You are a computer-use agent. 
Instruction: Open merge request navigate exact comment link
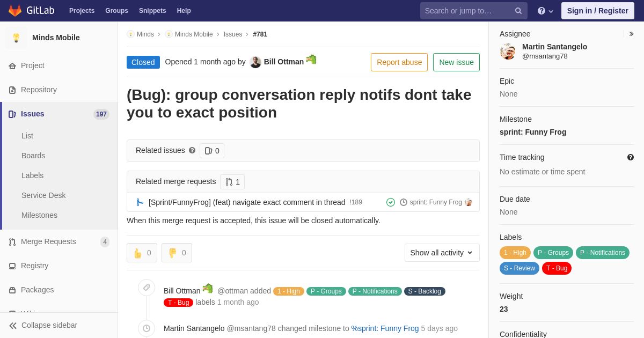[247, 202]
